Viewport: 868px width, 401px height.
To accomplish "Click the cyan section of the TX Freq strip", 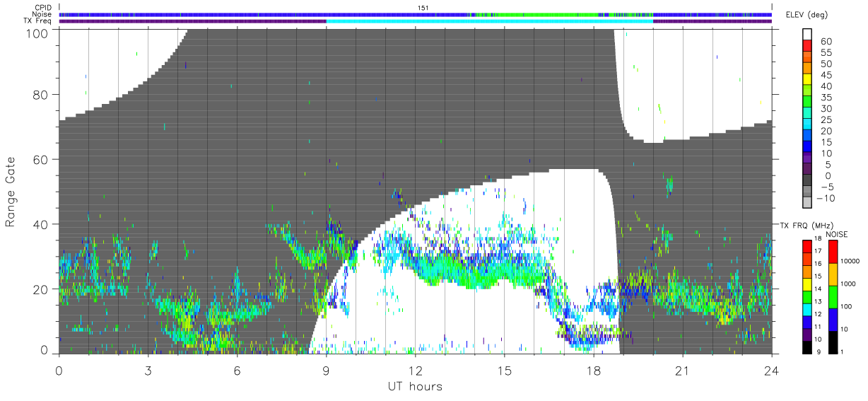I will point(489,21).
